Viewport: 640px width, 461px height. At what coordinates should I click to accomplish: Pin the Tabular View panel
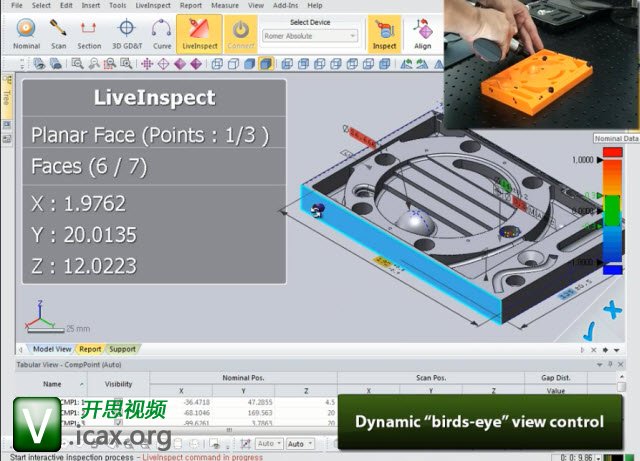coord(610,364)
